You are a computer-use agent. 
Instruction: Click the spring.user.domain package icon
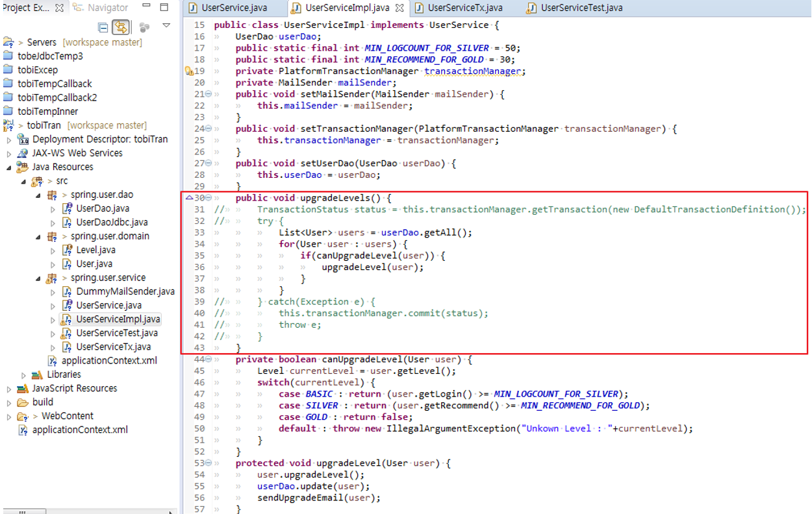pyautogui.click(x=52, y=236)
